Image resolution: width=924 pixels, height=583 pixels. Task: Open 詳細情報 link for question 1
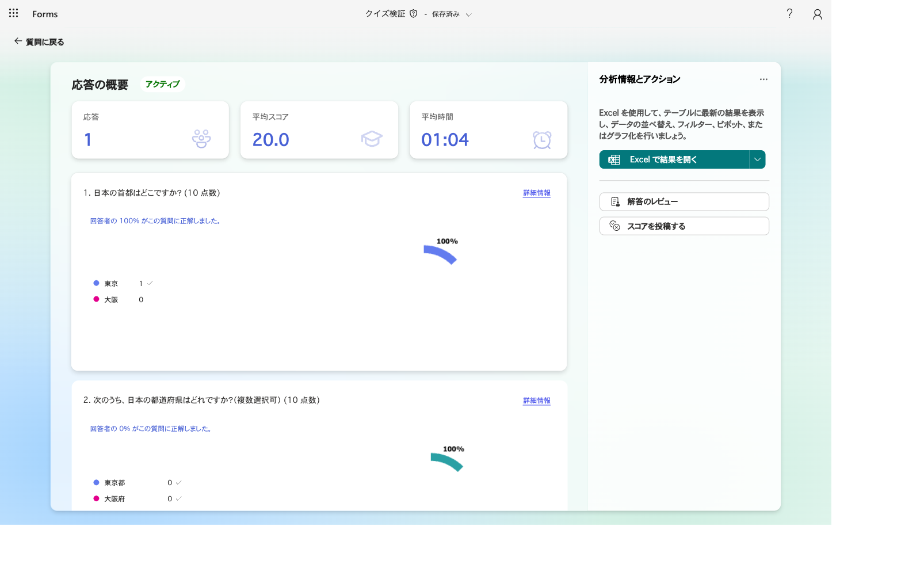click(x=537, y=193)
